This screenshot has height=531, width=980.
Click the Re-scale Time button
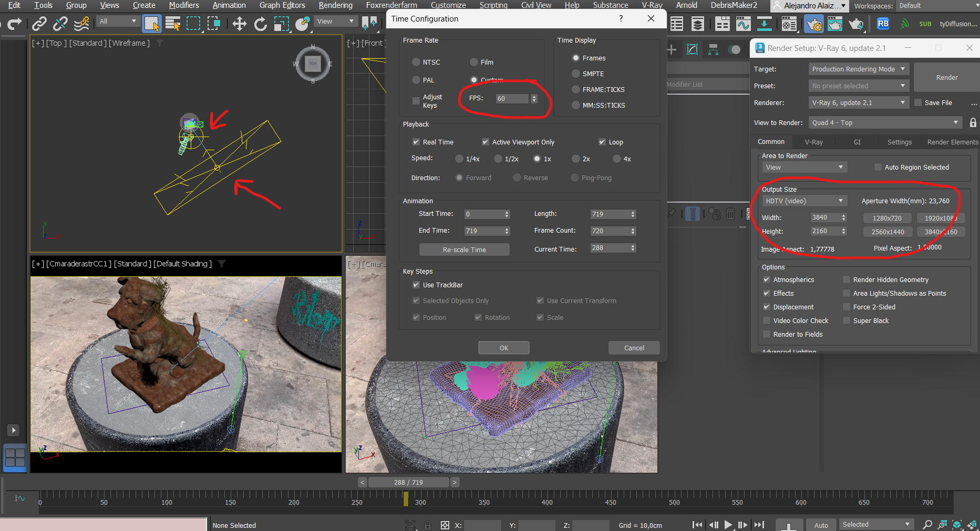coord(464,249)
